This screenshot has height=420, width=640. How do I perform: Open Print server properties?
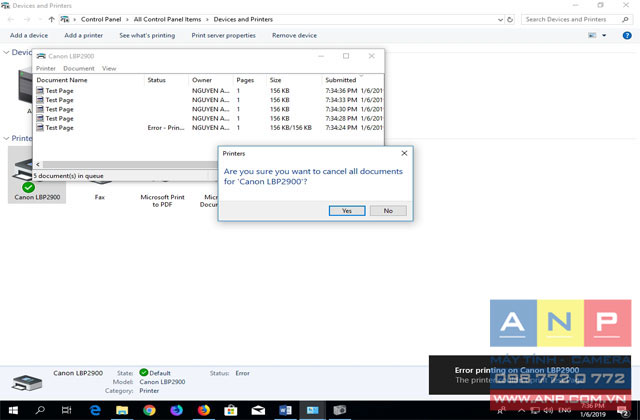click(x=224, y=36)
